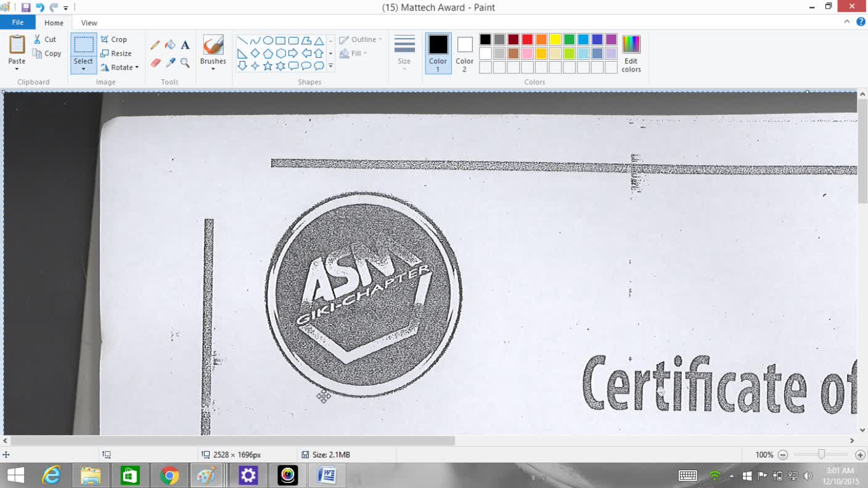This screenshot has height=488, width=868.
Task: Pick the yellow color swatch
Action: (555, 39)
